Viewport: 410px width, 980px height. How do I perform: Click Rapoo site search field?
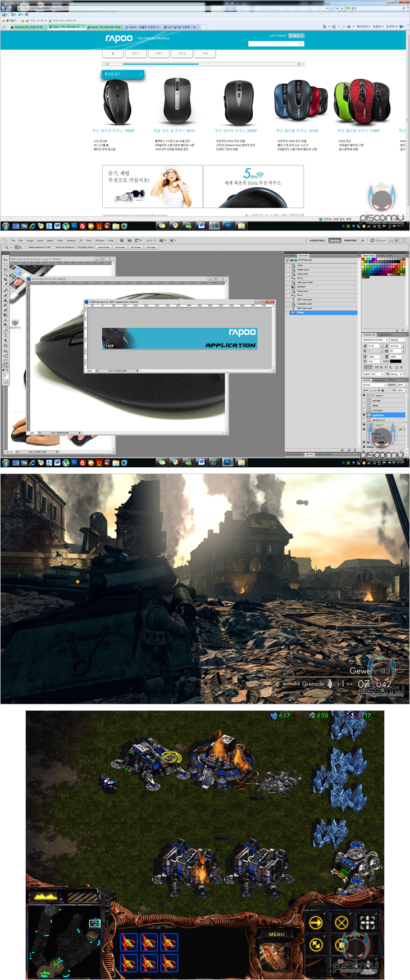click(276, 44)
